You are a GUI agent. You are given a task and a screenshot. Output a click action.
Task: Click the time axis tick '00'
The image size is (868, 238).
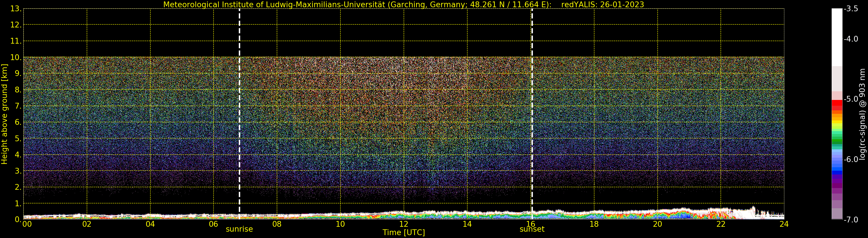27,224
